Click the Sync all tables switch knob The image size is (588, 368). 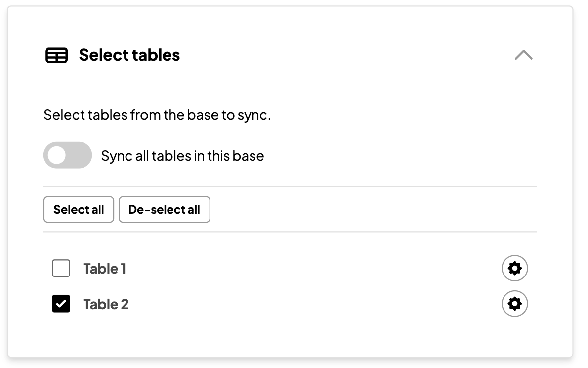(x=58, y=155)
